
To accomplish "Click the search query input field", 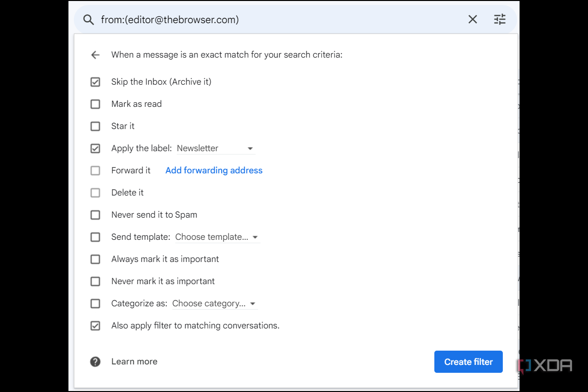I will [x=277, y=20].
